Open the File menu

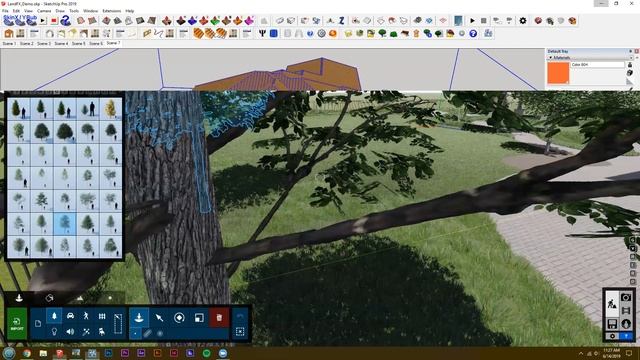[x=5, y=11]
